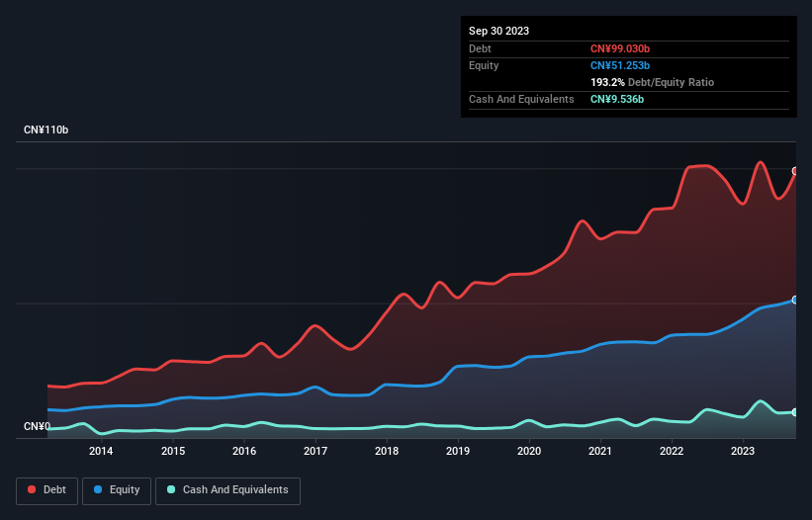Click Cash And Equivalents label in tooltip
This screenshot has height=520, width=812.
(521, 99)
